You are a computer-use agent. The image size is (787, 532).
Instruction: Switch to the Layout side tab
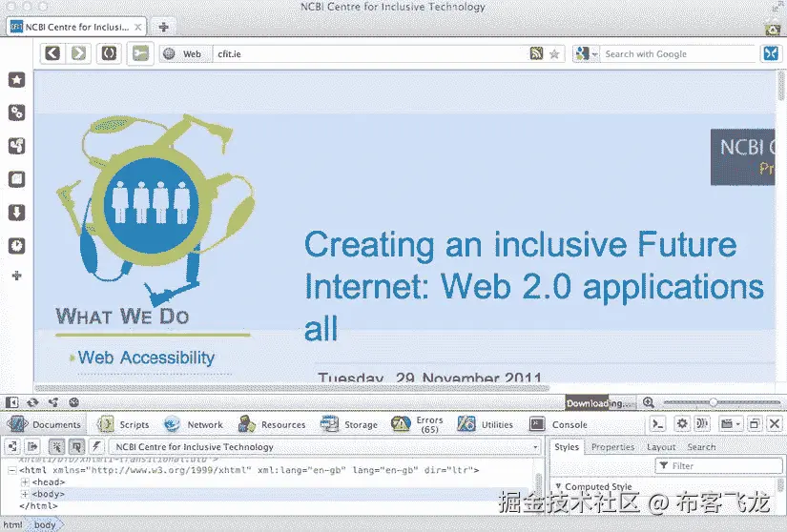click(661, 447)
